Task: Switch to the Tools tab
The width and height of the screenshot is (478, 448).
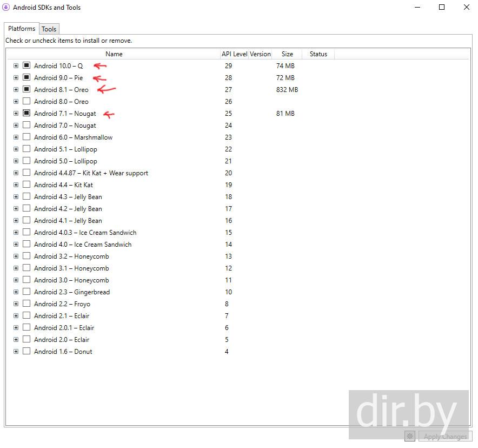Action: [x=49, y=29]
